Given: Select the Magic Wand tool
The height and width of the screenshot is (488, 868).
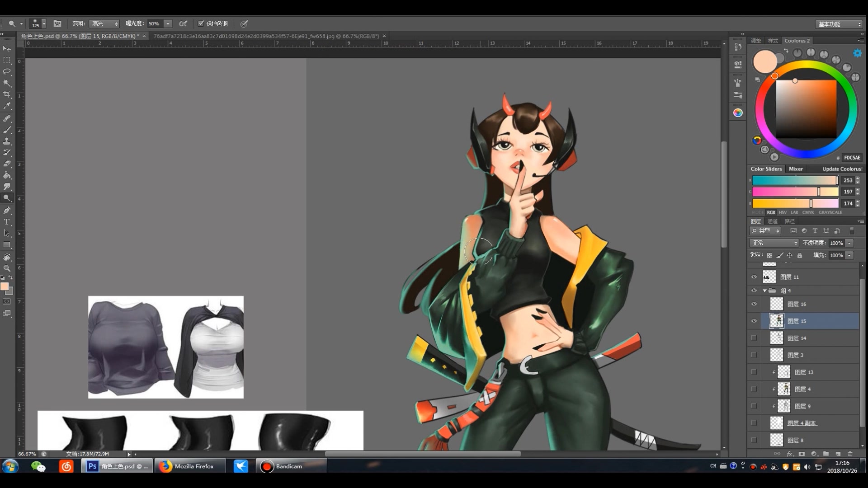Looking at the screenshot, I should 7,83.
